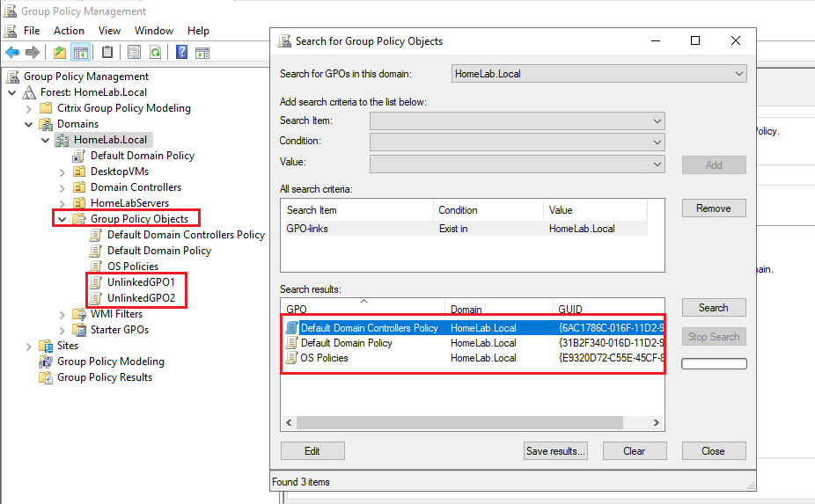
Task: Select HomeLabServers in the tree
Action: click(129, 203)
